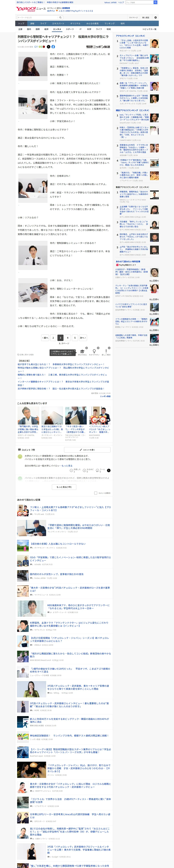Click the top web search input field
This screenshot has width=174, height=868.
(x=139, y=2)
